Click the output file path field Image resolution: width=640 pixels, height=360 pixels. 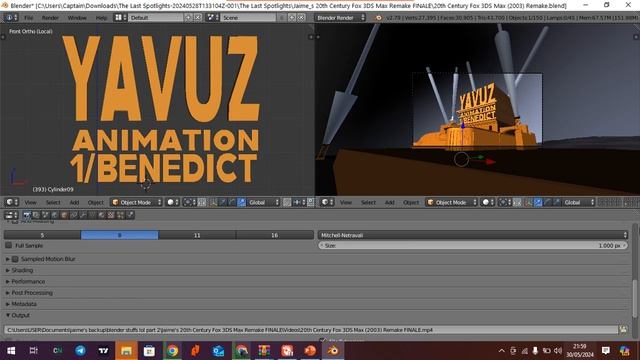click(311, 330)
